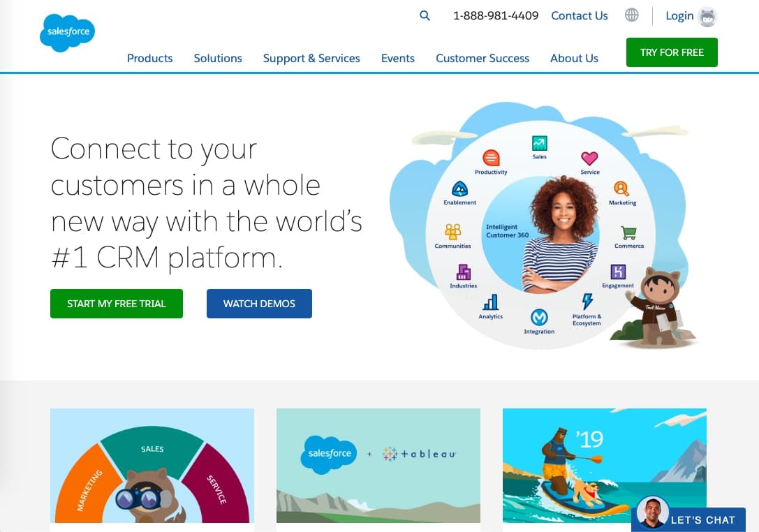759x532 pixels.
Task: Expand the Solutions dropdown
Action: [x=217, y=59]
